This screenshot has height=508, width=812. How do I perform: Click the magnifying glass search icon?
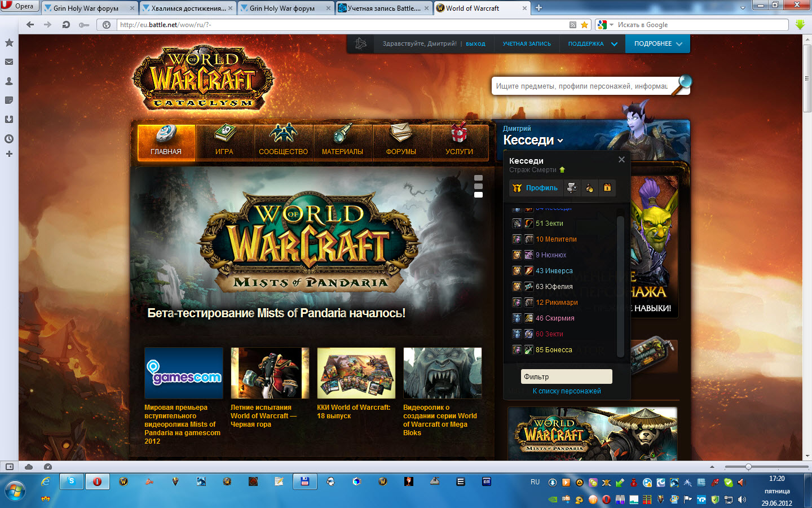coord(682,85)
